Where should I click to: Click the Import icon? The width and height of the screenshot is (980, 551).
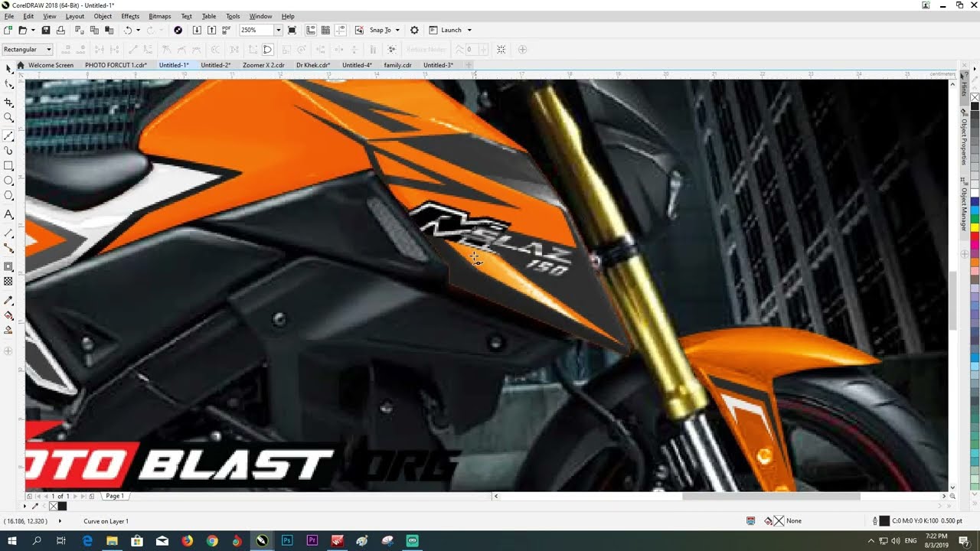click(197, 30)
